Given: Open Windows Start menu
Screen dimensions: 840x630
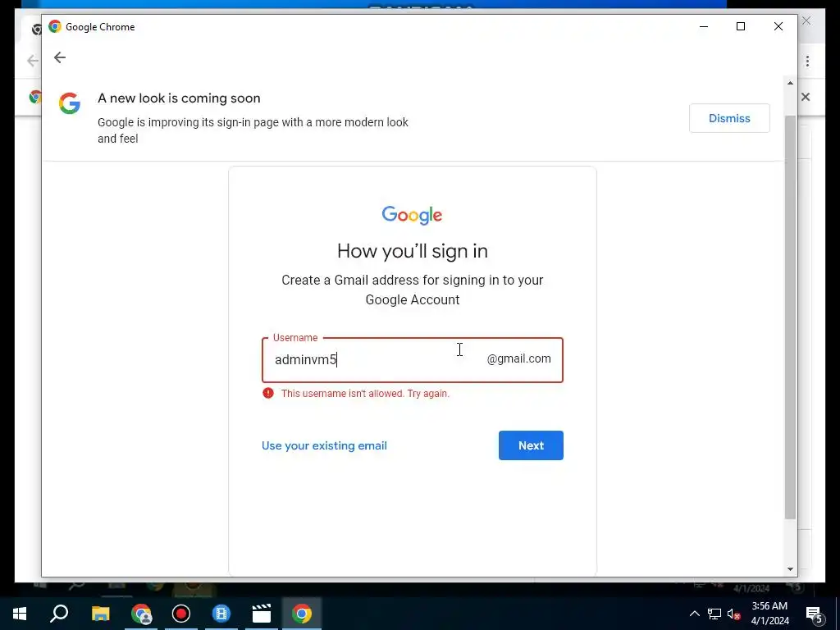Looking at the screenshot, I should [20, 614].
